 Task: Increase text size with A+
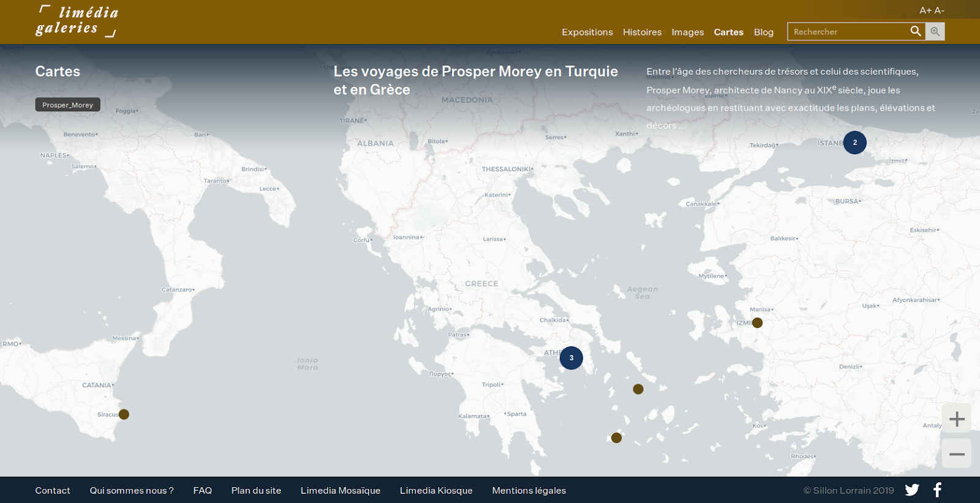click(925, 10)
